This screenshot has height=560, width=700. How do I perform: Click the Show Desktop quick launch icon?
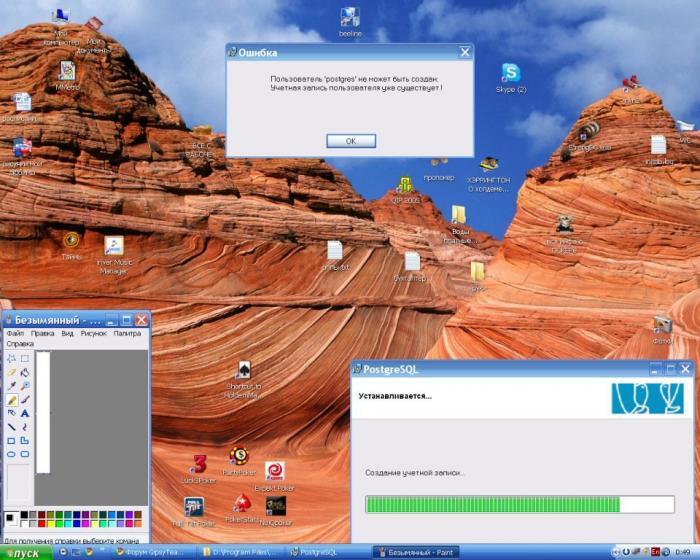76,552
